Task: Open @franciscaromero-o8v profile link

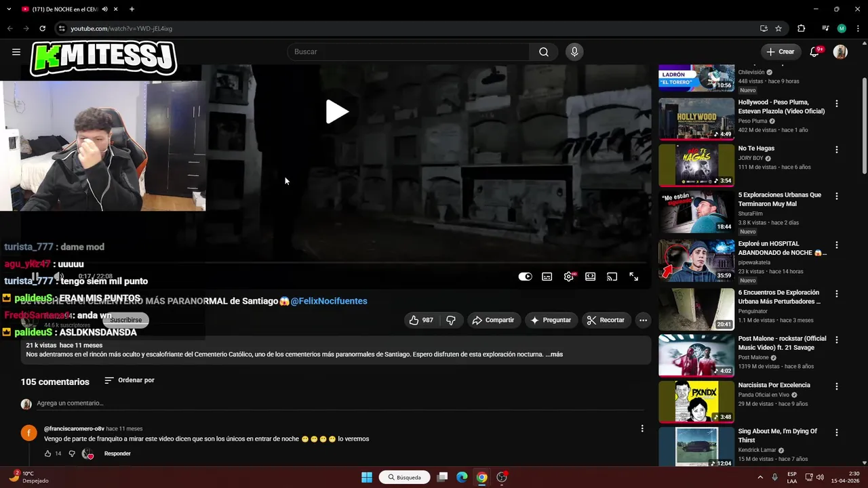Action: [74, 428]
